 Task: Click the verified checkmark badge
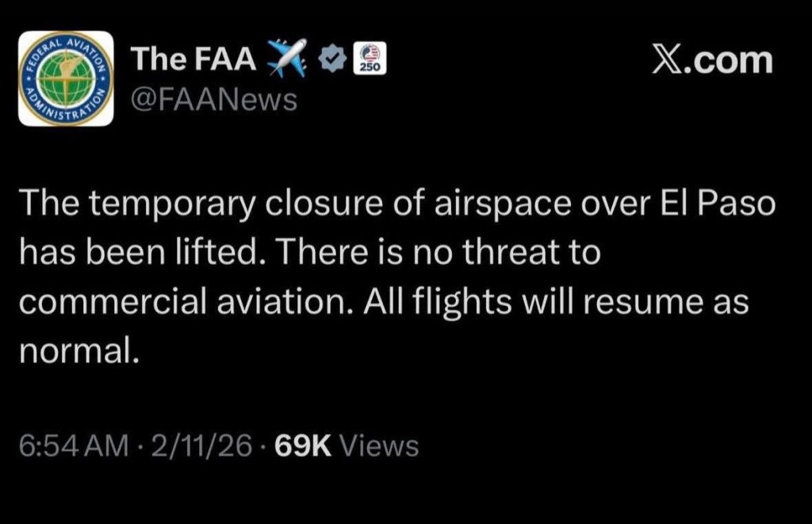(x=334, y=58)
